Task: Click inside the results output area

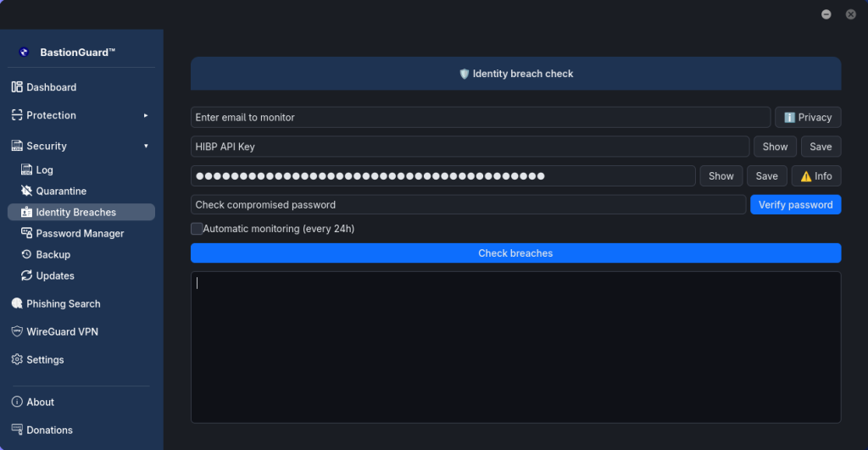Action: coord(516,347)
